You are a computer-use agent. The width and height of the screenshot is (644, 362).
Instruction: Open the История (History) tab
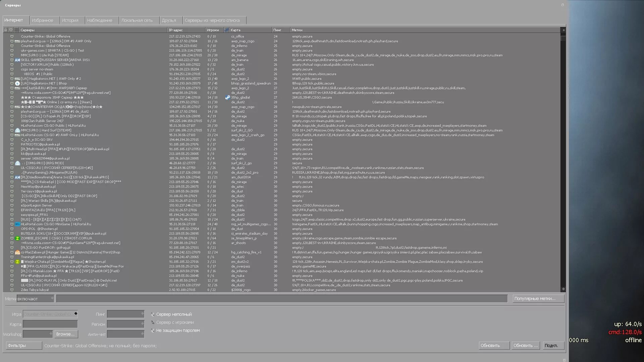pos(70,20)
